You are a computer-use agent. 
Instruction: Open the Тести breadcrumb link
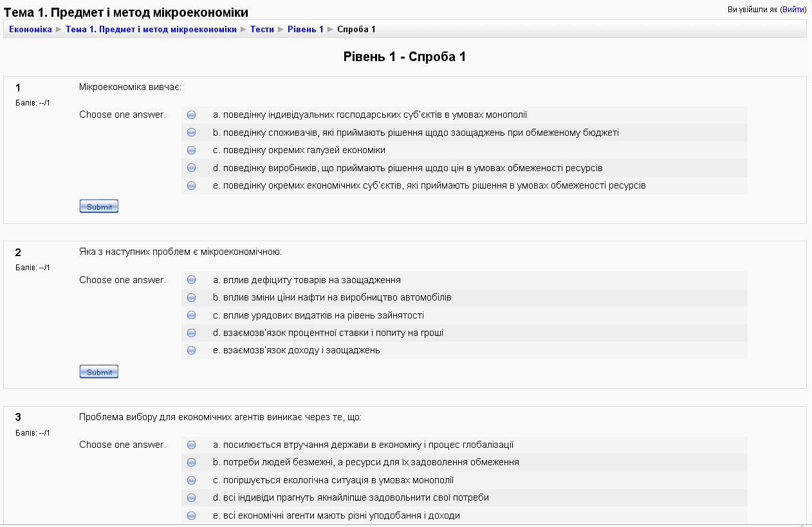[262, 30]
